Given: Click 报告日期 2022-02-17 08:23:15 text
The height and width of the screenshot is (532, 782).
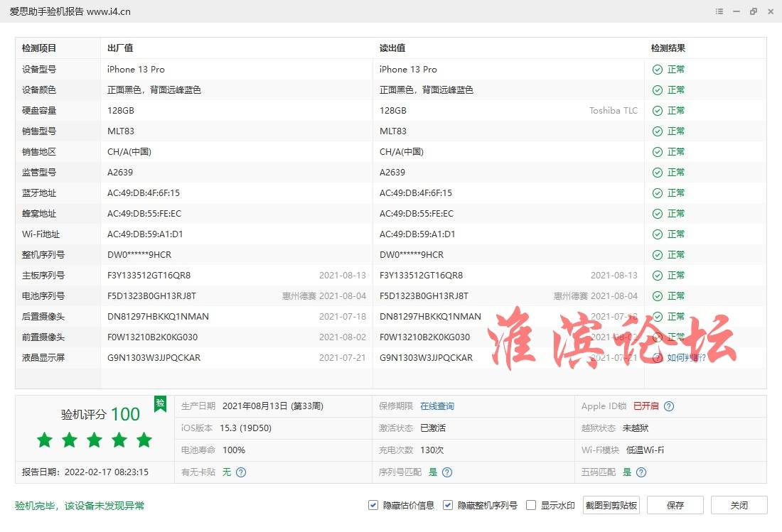Looking at the screenshot, I should tap(85, 472).
